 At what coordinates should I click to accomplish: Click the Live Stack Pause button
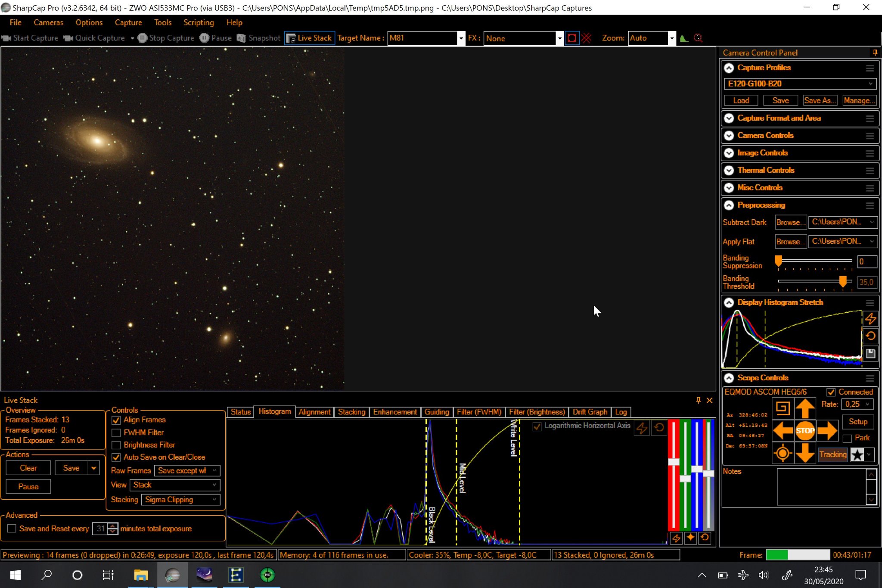coord(28,486)
